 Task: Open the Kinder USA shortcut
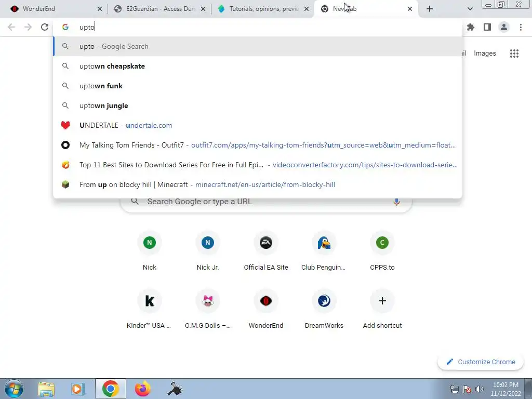[150, 310]
